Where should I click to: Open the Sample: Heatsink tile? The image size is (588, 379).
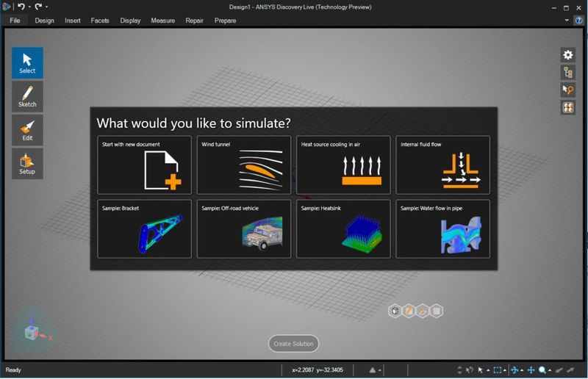[x=343, y=228]
